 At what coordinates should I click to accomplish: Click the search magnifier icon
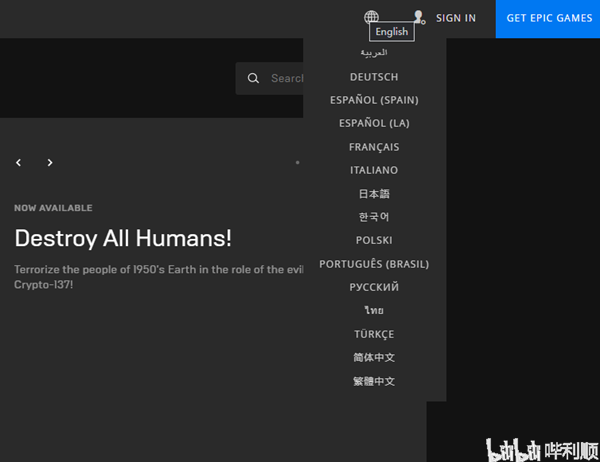click(253, 78)
